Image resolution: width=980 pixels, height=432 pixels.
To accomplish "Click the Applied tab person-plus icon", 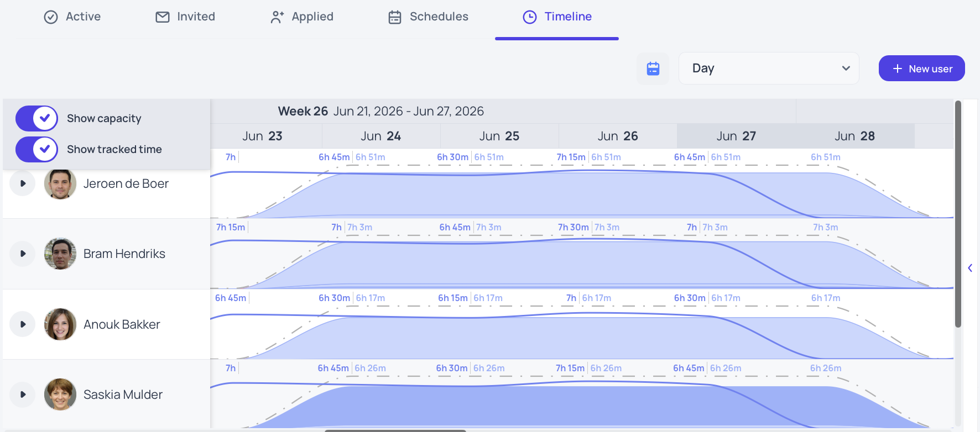I will pos(277,17).
